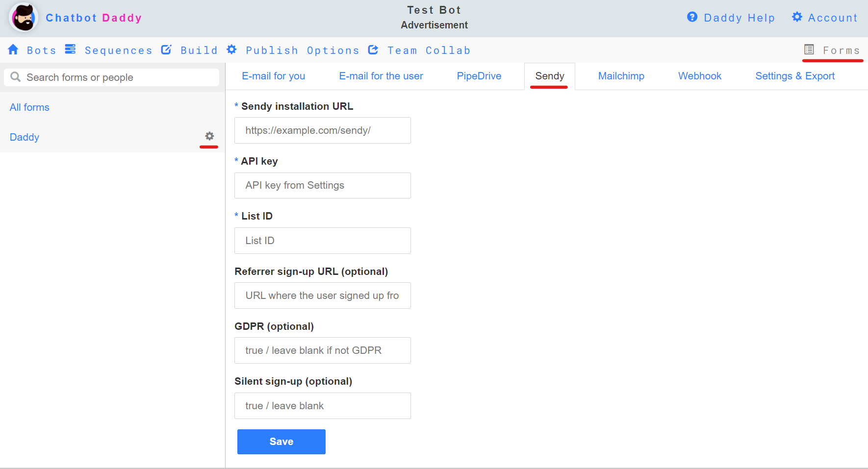Click the Account gear icon
868x469 pixels.
[797, 17]
